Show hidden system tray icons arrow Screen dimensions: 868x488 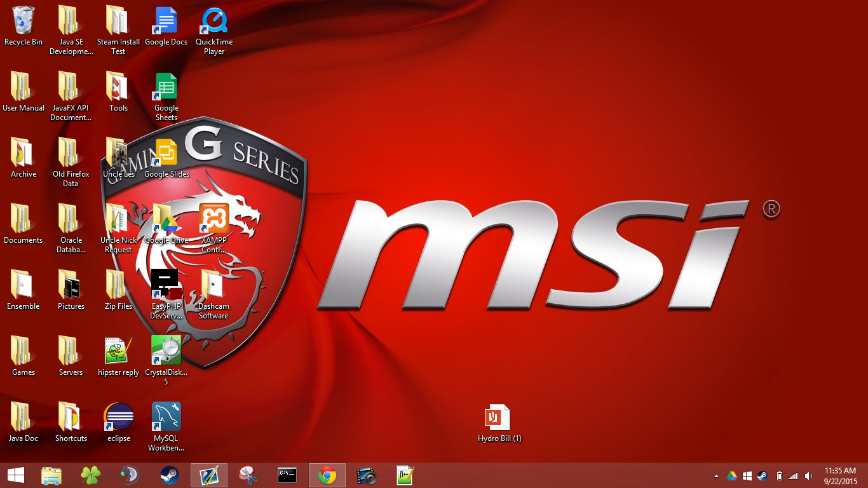pos(717,476)
